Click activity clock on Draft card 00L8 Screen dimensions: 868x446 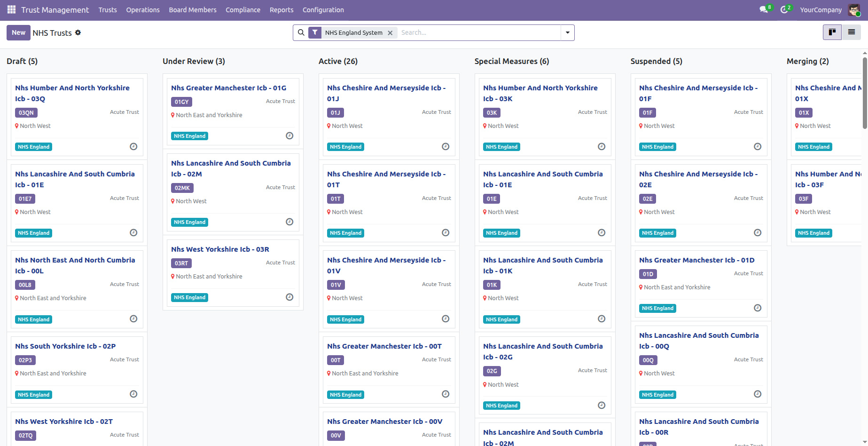coord(133,319)
